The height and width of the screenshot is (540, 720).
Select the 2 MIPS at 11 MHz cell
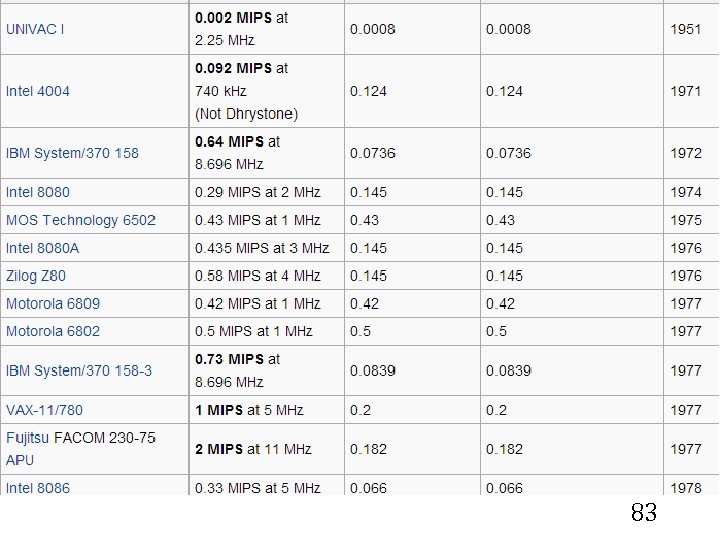tap(253, 449)
